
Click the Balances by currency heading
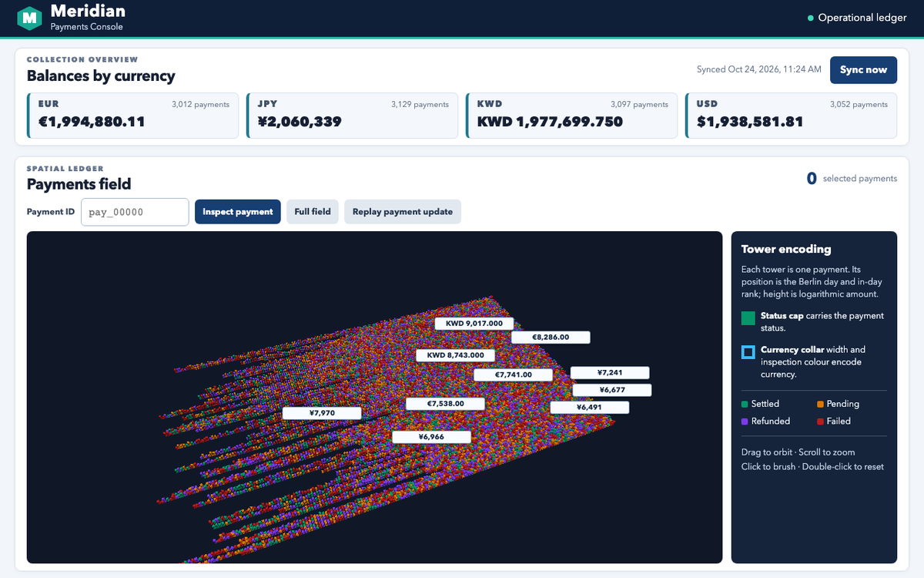click(x=101, y=76)
